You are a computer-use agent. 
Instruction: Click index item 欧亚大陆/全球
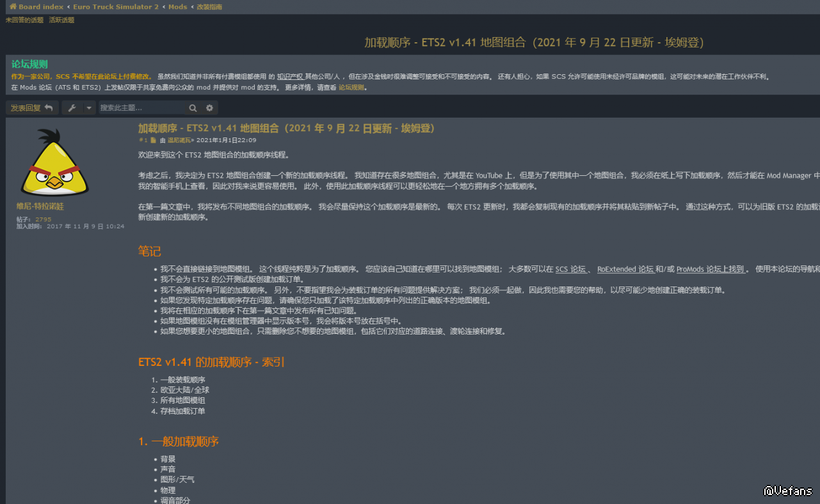tap(185, 390)
